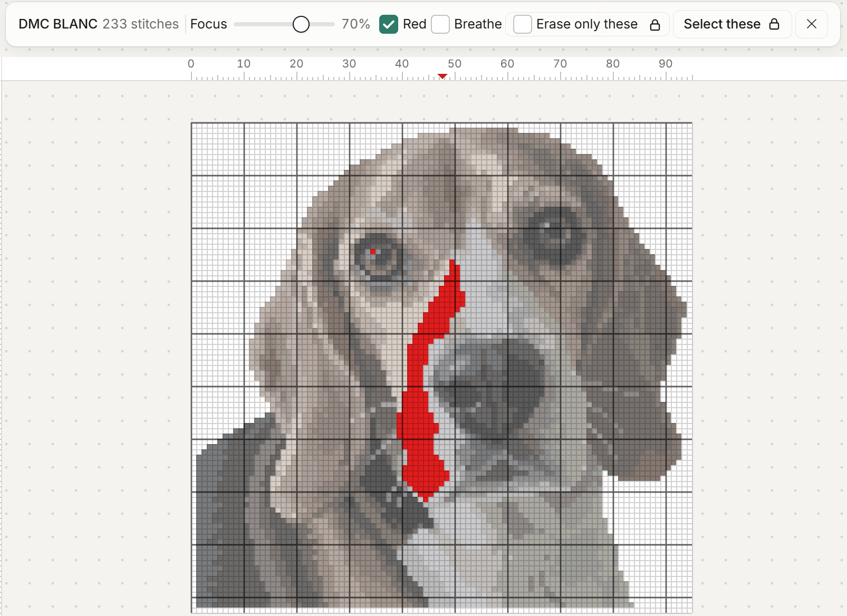
Task: Click the lock icon on Select these
Action: coord(774,24)
